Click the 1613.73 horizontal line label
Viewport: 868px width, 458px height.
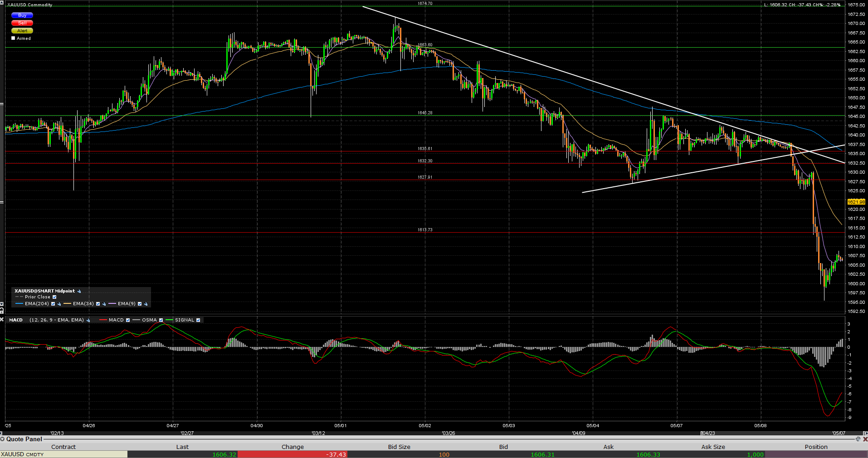pyautogui.click(x=425, y=230)
